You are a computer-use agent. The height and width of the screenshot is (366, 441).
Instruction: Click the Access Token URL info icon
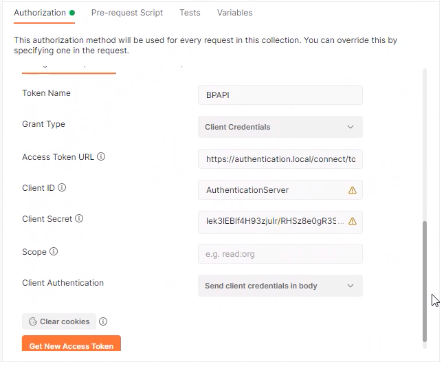[101, 156]
